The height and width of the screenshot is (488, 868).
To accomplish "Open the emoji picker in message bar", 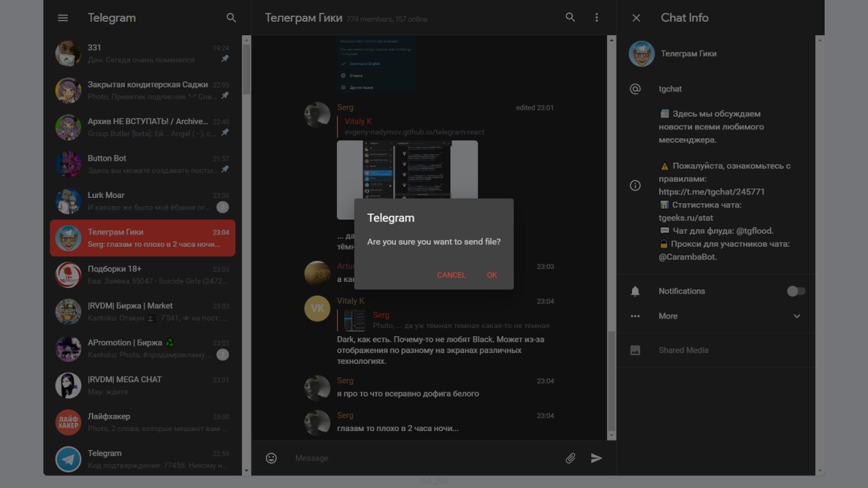I will [271, 458].
